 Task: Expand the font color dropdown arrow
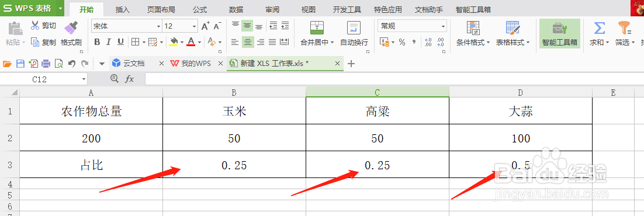point(199,42)
